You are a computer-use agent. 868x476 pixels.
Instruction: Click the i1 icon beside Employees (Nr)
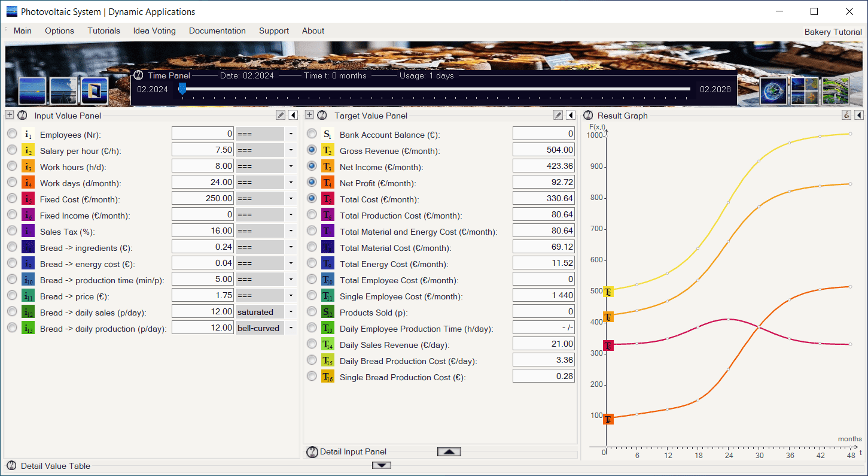[x=28, y=134]
